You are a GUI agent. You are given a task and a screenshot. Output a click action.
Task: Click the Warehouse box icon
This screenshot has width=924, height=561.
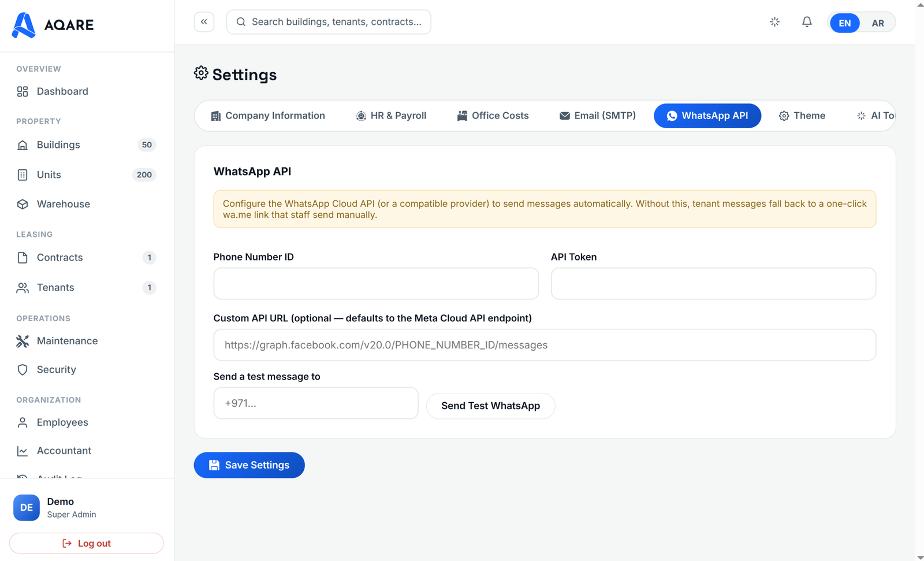pyautogui.click(x=23, y=204)
